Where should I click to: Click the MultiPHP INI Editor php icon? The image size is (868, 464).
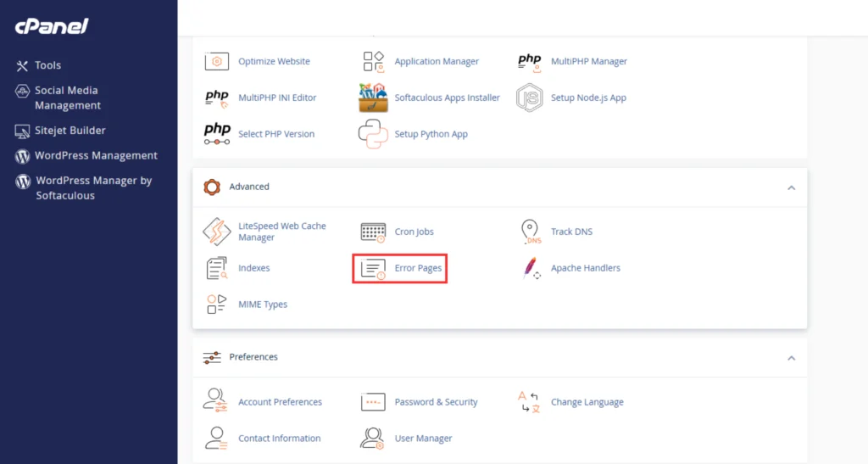(216, 98)
